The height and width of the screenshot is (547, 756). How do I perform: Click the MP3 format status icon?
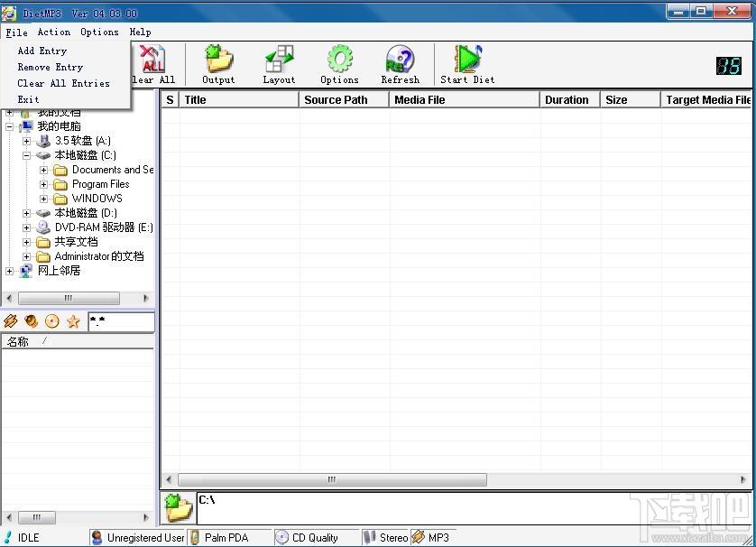pyautogui.click(x=418, y=537)
